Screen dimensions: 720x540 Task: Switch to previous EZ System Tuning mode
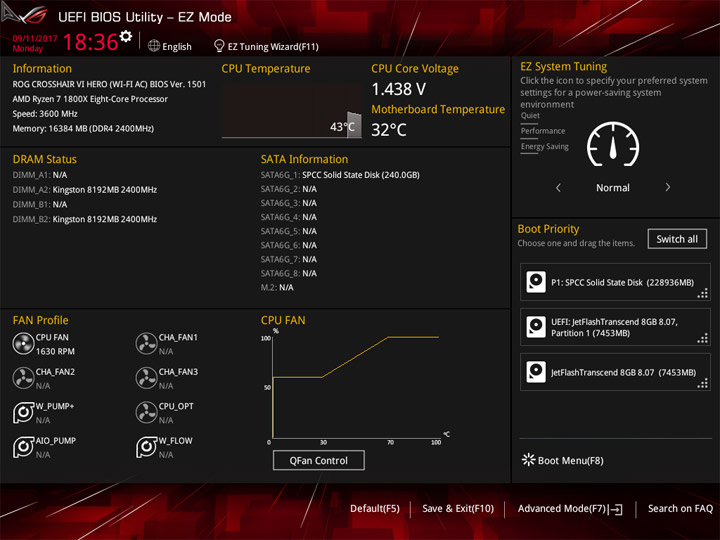click(558, 187)
